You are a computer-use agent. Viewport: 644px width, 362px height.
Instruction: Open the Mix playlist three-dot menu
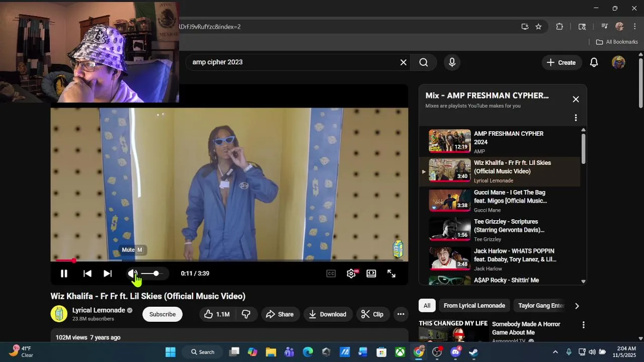[576, 118]
